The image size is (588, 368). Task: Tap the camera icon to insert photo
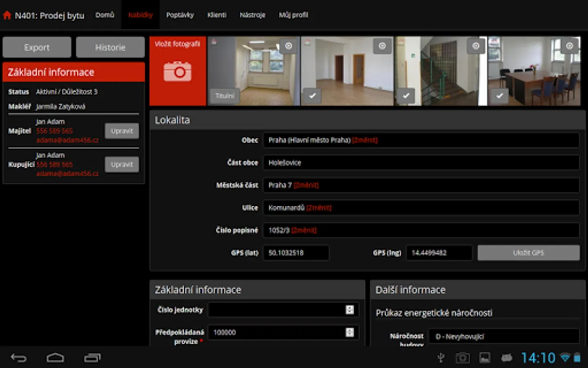[178, 72]
